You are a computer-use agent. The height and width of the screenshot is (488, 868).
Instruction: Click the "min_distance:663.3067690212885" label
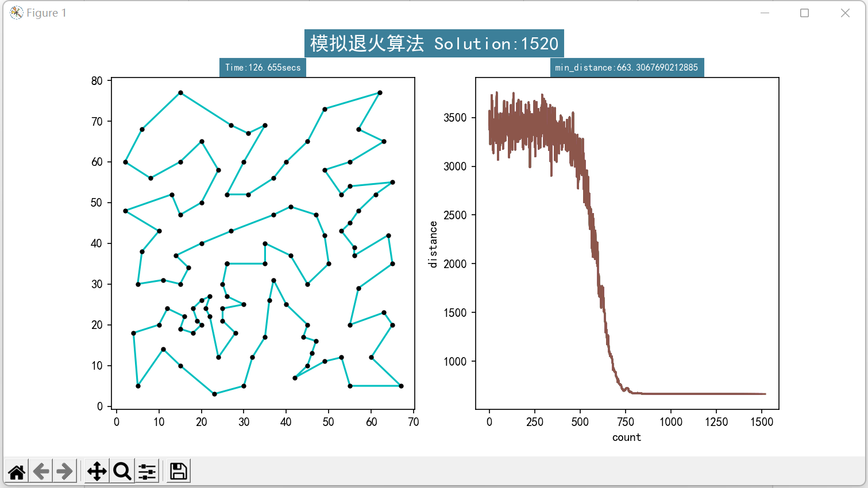[626, 67]
